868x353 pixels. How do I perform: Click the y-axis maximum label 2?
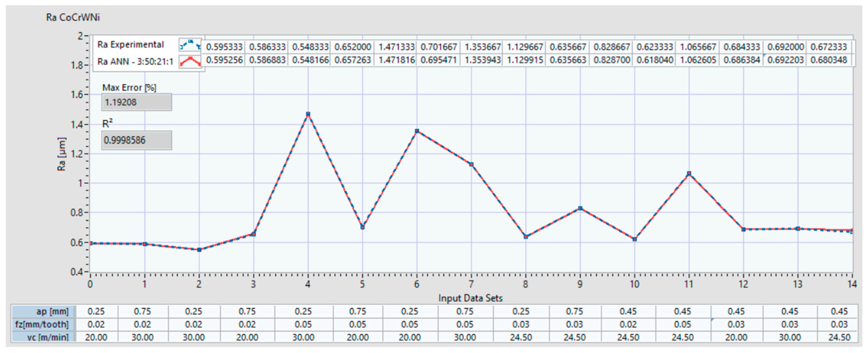pyautogui.click(x=80, y=36)
